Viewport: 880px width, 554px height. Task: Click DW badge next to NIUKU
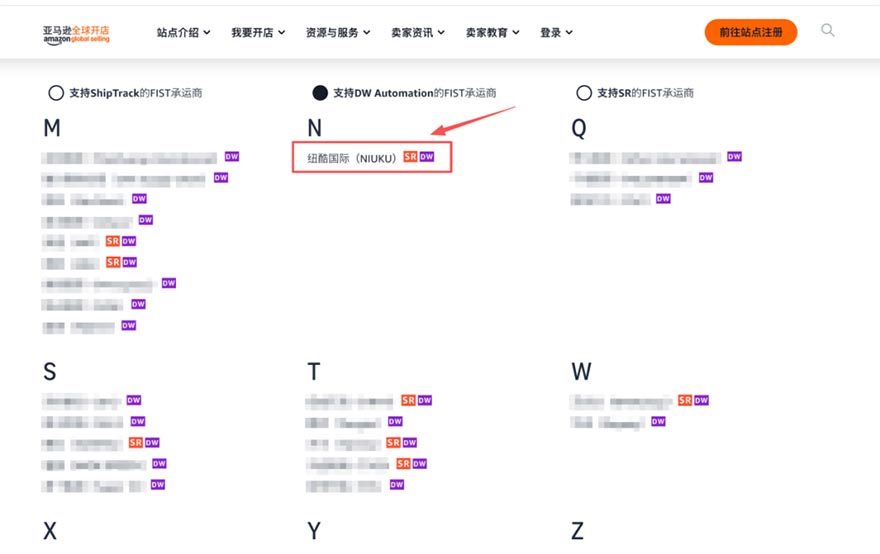pyautogui.click(x=427, y=157)
